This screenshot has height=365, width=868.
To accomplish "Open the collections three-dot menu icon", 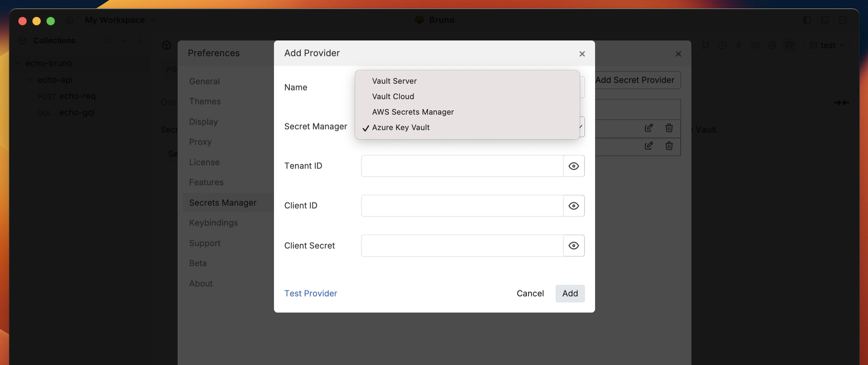I will [x=140, y=41].
